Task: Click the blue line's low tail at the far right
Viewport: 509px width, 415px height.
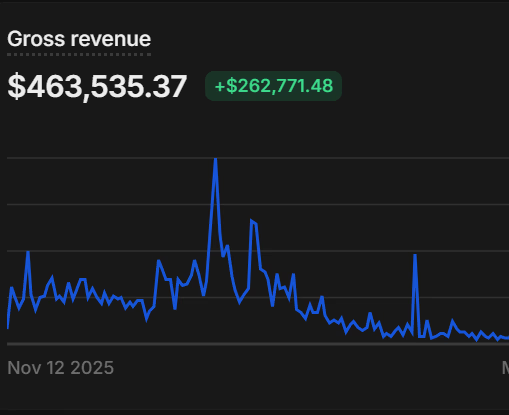Action: point(503,338)
